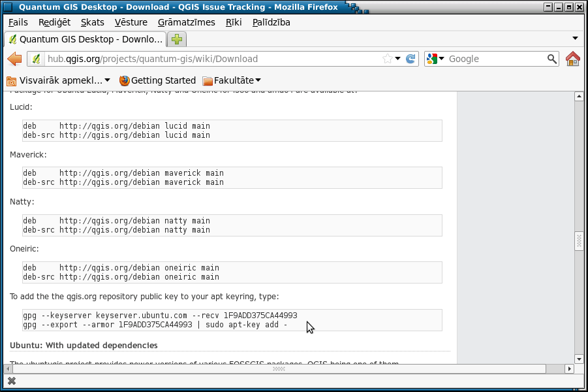Screen dimensions: 588x392
Task: Open the Vēsture menu
Action: tap(131, 22)
